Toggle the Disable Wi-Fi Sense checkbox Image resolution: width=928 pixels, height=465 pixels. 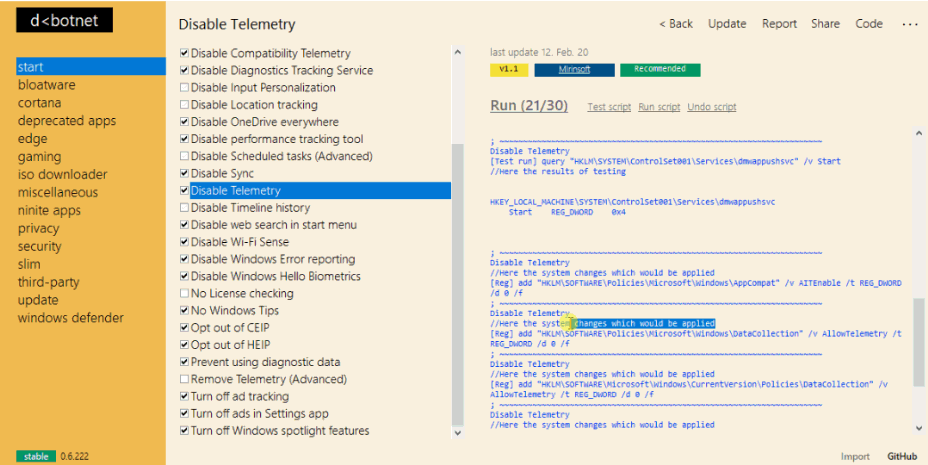[x=184, y=242]
